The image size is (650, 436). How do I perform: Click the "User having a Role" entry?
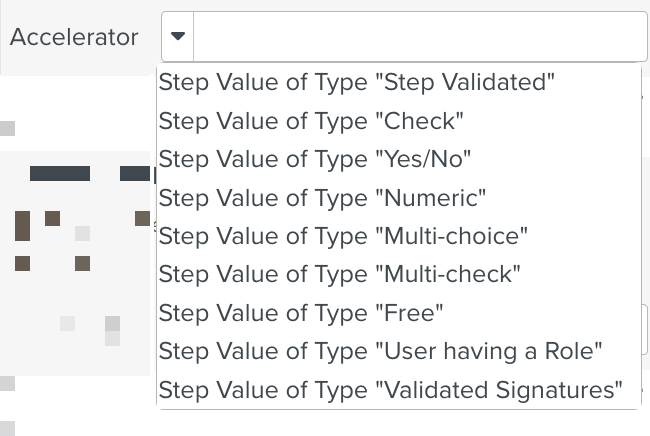381,351
